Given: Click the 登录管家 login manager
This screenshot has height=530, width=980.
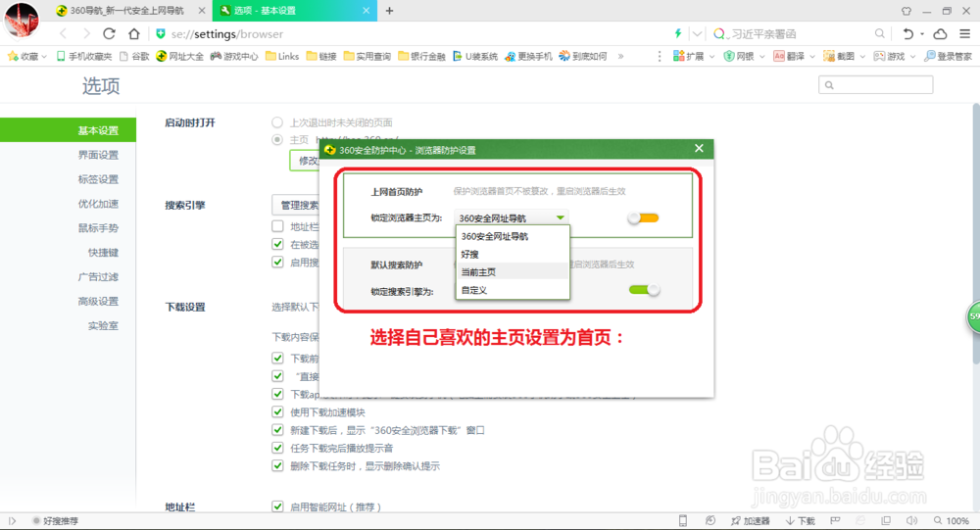Looking at the screenshot, I should coord(948,56).
